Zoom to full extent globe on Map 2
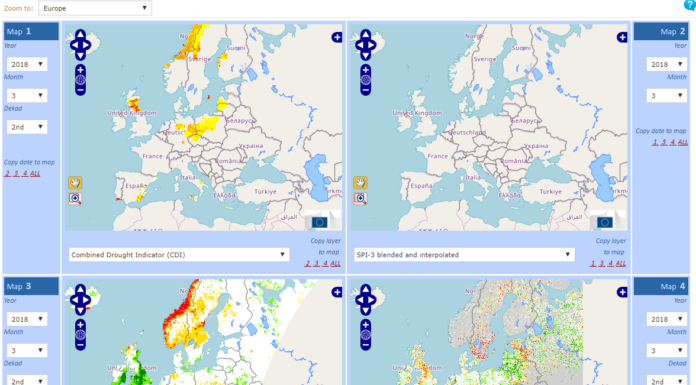696x385 pixels. point(365,80)
